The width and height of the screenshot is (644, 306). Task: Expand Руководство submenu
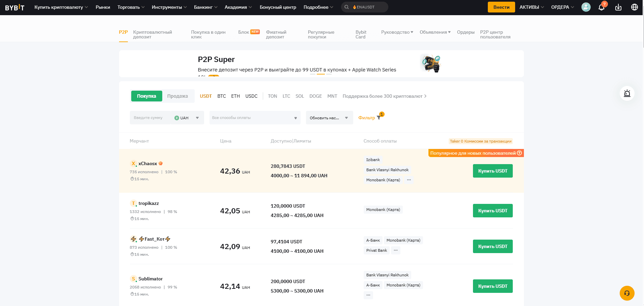pos(397,32)
